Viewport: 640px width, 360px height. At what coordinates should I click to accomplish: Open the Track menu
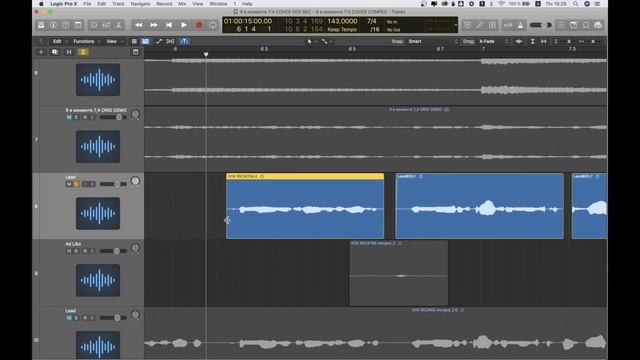click(118, 4)
